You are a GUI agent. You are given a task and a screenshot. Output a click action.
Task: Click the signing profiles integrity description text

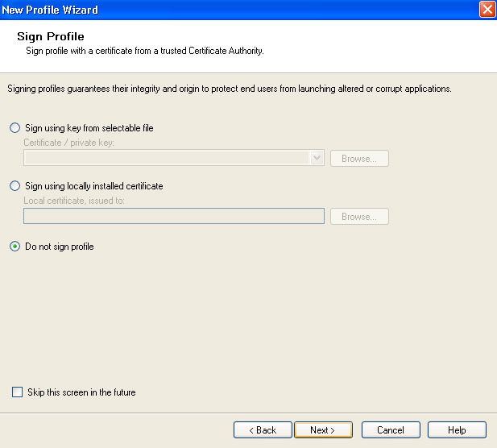pos(230,89)
